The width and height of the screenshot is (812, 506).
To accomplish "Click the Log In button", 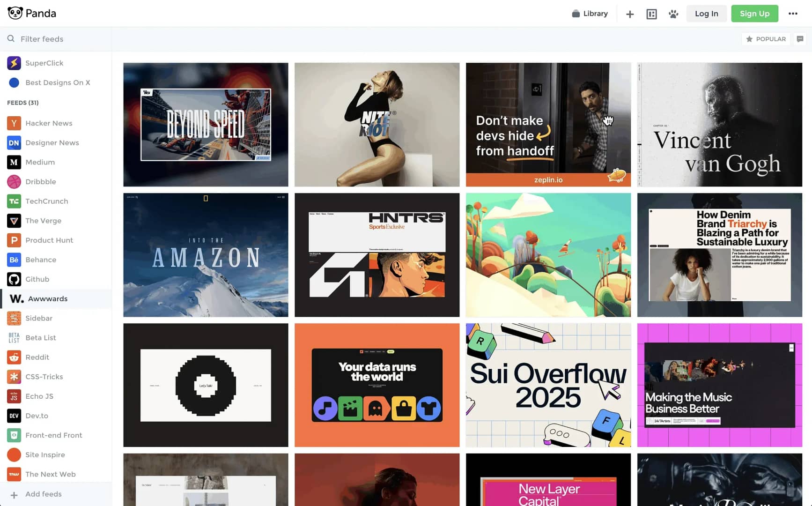I will click(x=706, y=14).
